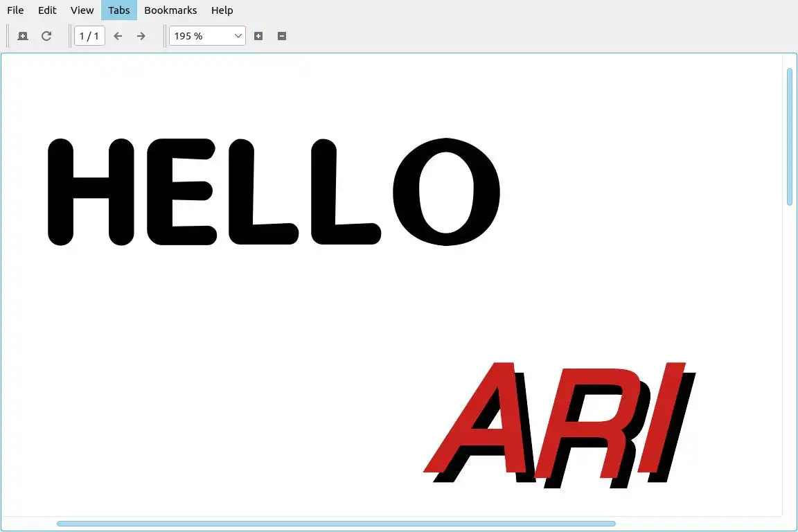Screen dimensions: 798x532
Task: Open the Bookmarks menu
Action: pos(170,10)
